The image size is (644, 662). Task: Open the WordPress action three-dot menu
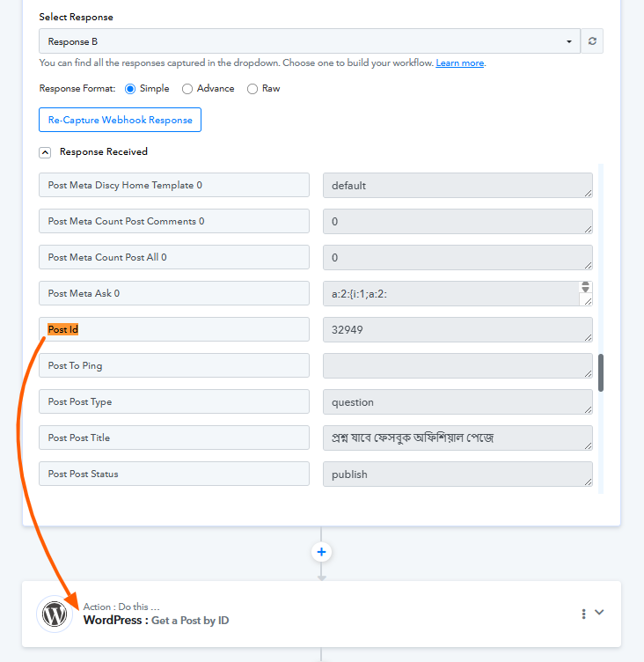583,614
